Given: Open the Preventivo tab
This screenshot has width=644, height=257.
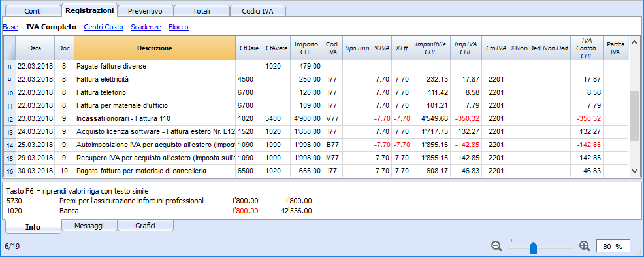Looking at the screenshot, I should 145,11.
